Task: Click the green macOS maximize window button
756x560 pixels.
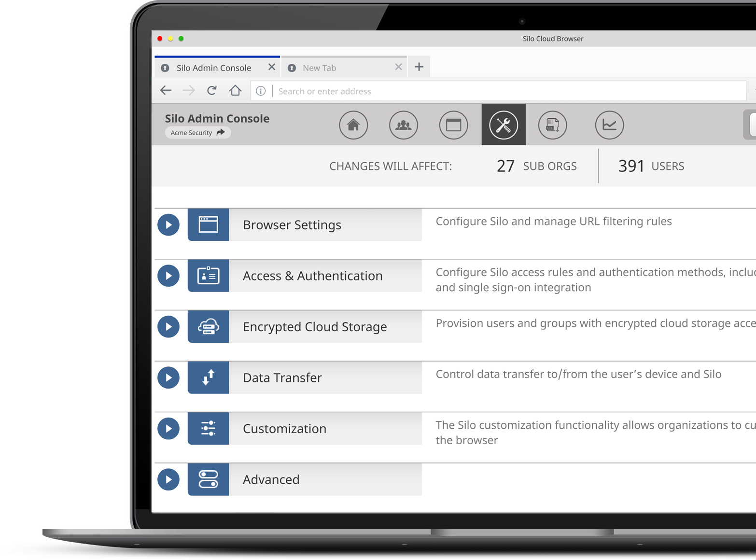Action: (181, 39)
